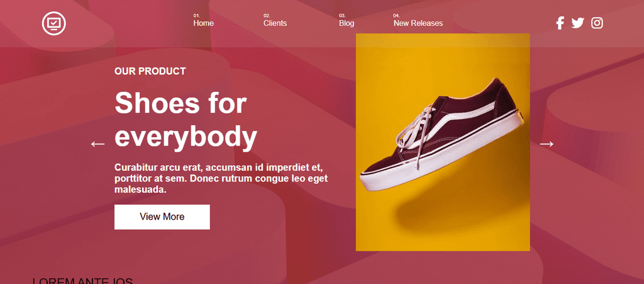This screenshot has width=644, height=284.
Task: Click the "Shoes for everybody" headline
Action: point(186,120)
